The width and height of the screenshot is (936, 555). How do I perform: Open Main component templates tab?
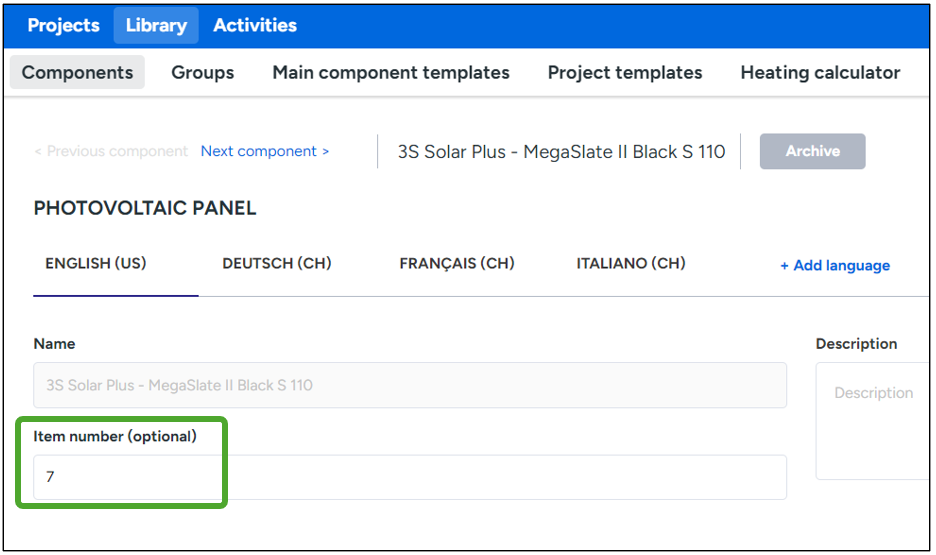click(391, 72)
